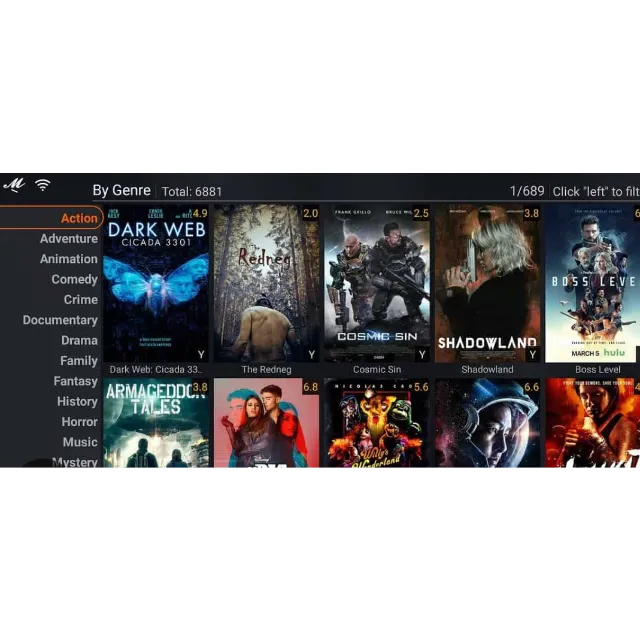Screen dimensions: 640x640
Task: Open the astronaut poster rated 6.6
Action: click(x=487, y=423)
